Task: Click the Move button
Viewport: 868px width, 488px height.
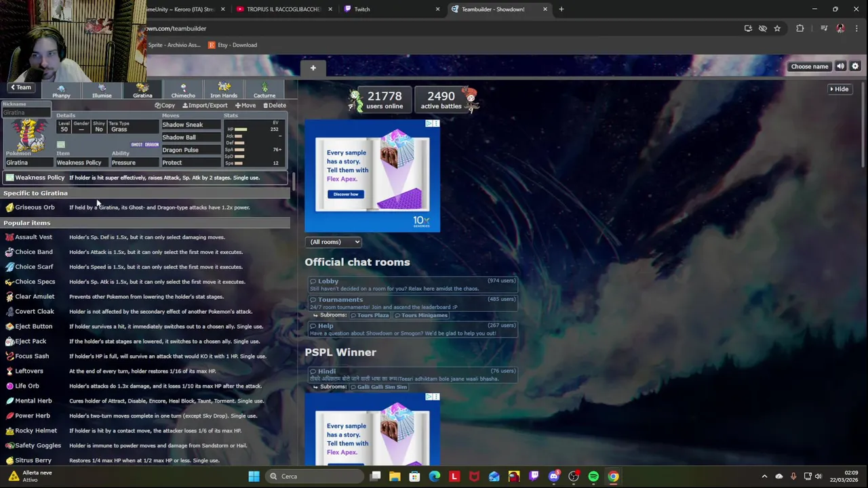Action: (245, 106)
